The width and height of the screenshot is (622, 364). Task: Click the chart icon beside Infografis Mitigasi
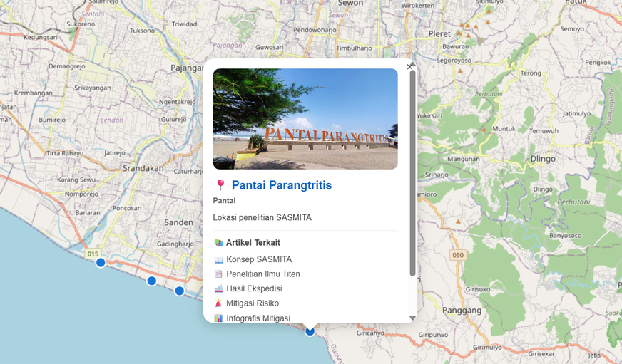[x=218, y=318]
